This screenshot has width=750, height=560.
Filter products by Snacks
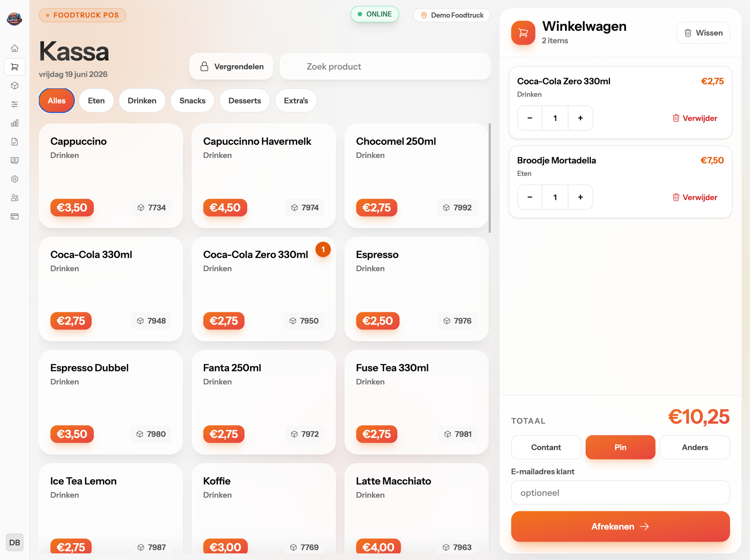(192, 100)
